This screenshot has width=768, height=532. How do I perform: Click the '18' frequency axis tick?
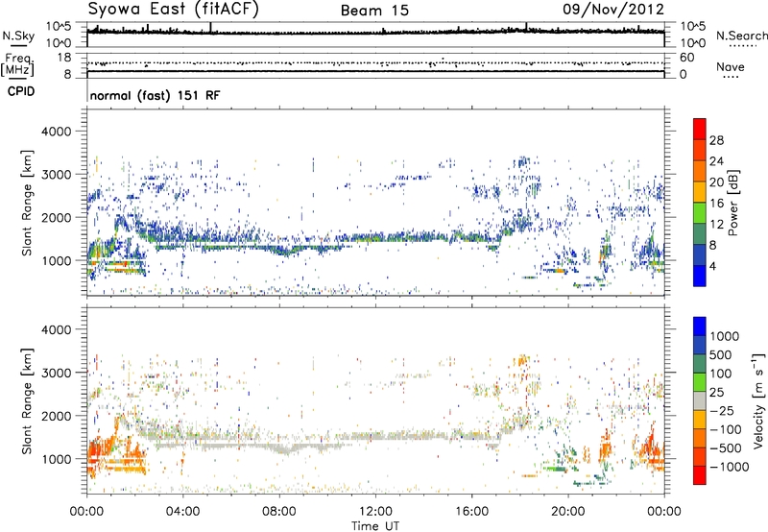click(x=64, y=58)
